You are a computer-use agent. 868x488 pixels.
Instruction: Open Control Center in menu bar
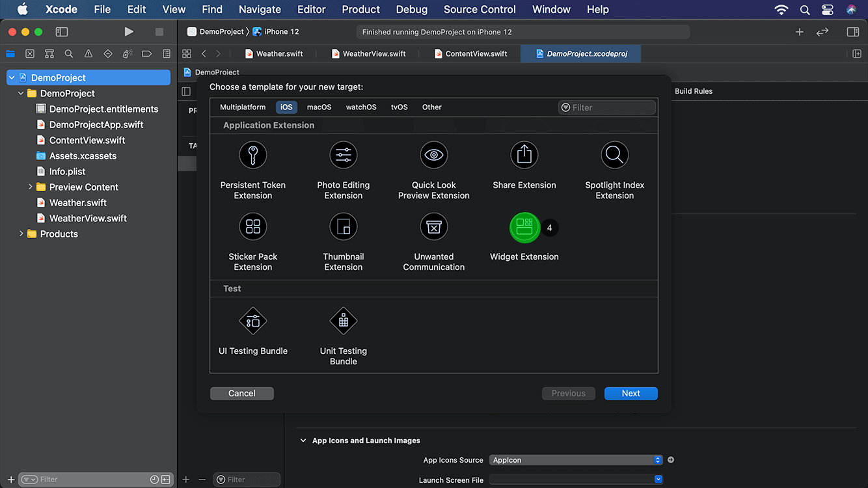828,9
